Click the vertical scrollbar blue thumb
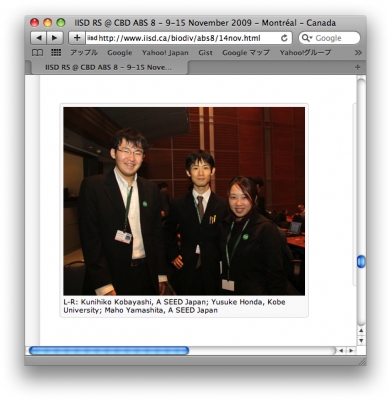391x400 pixels. coord(361,262)
